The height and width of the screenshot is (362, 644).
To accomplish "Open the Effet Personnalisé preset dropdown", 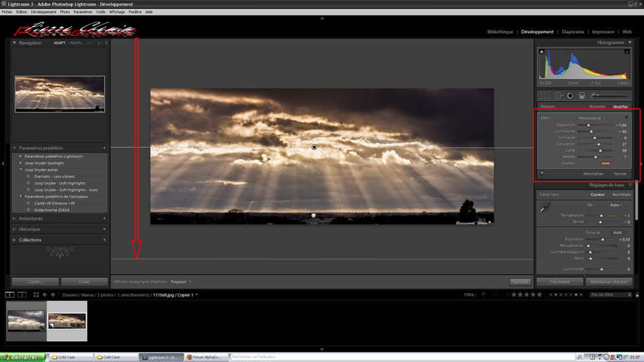I will [592, 118].
